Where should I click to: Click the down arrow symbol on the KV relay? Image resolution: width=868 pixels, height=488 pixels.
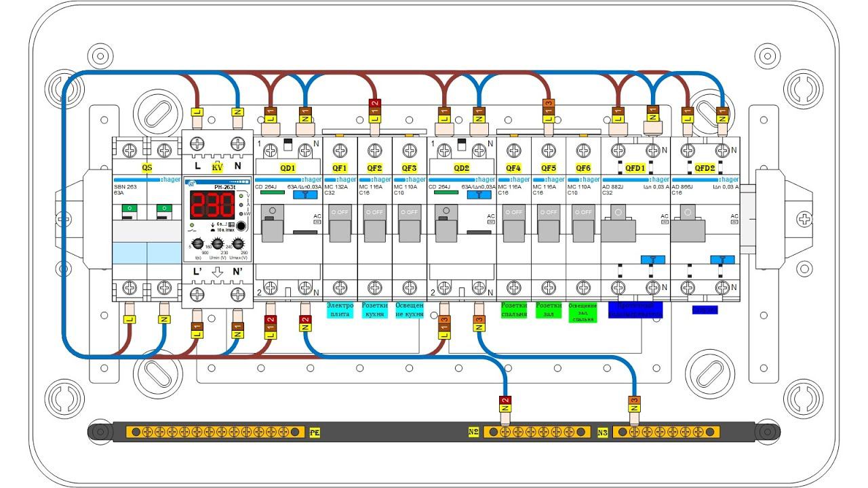pos(217,272)
